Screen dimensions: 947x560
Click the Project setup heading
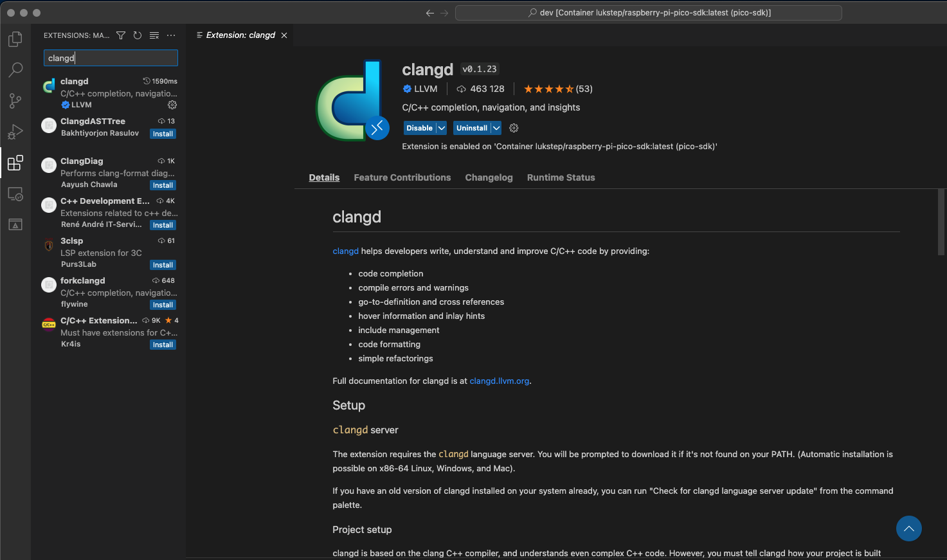[x=362, y=529]
